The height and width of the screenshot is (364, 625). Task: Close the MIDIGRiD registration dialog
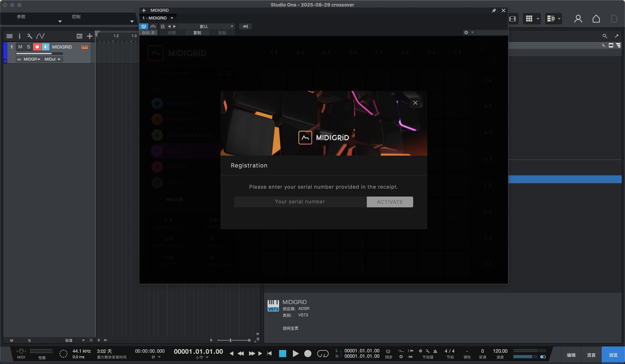click(415, 103)
